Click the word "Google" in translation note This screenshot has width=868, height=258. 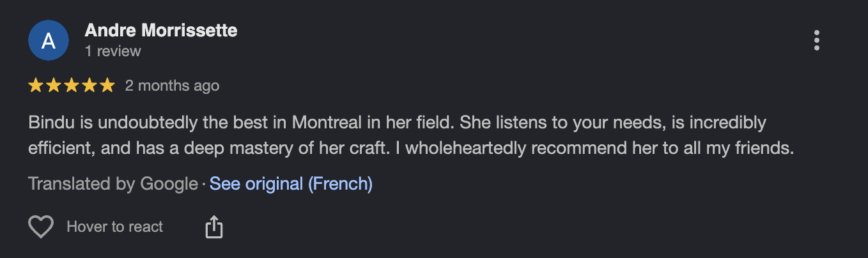tap(169, 184)
